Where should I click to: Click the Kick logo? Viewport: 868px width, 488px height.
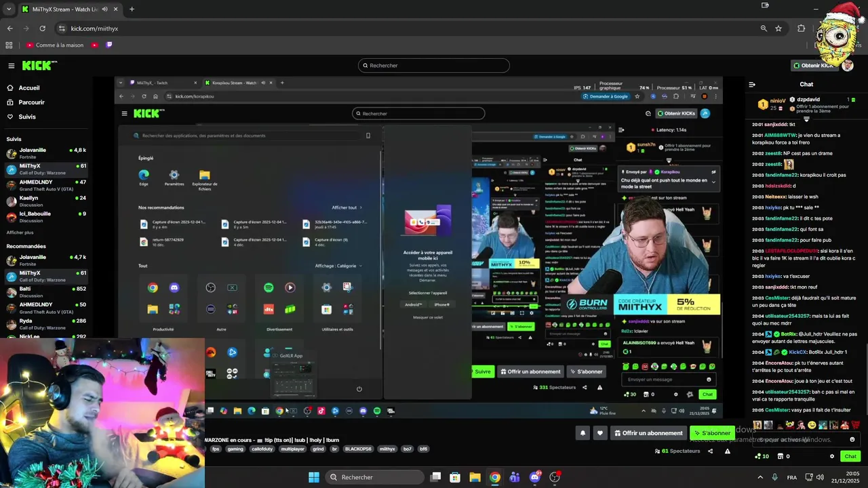(x=39, y=65)
